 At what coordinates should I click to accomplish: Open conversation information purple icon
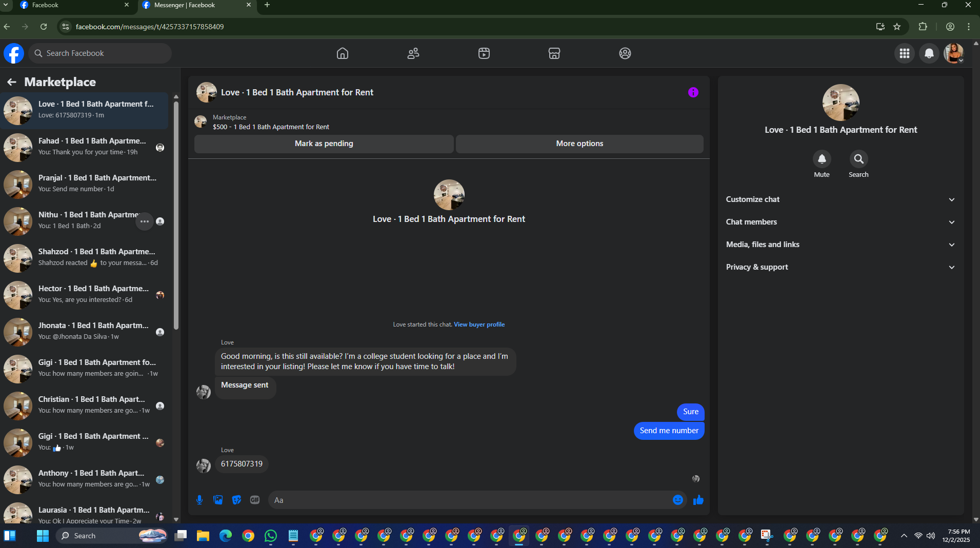pyautogui.click(x=693, y=92)
